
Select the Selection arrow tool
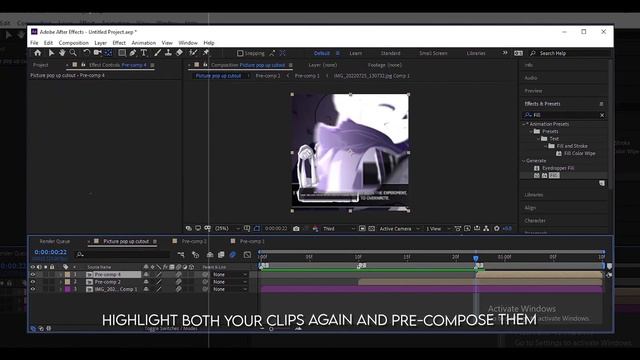click(51, 53)
